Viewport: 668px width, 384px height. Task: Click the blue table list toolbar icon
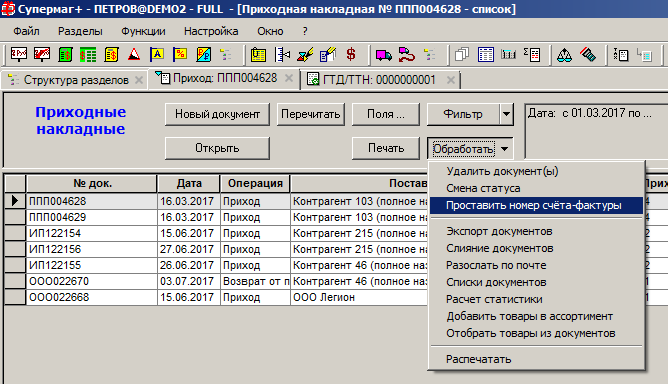tap(486, 55)
